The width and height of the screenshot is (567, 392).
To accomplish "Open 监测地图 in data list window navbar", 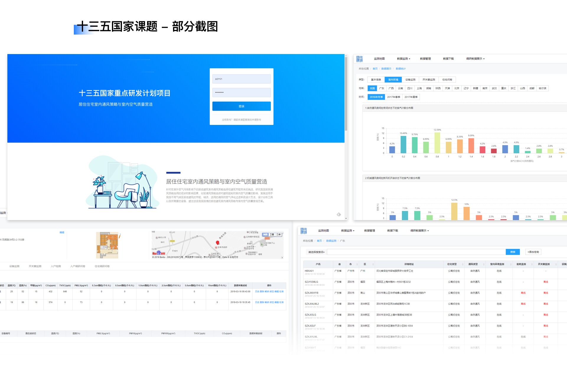I will (323, 231).
